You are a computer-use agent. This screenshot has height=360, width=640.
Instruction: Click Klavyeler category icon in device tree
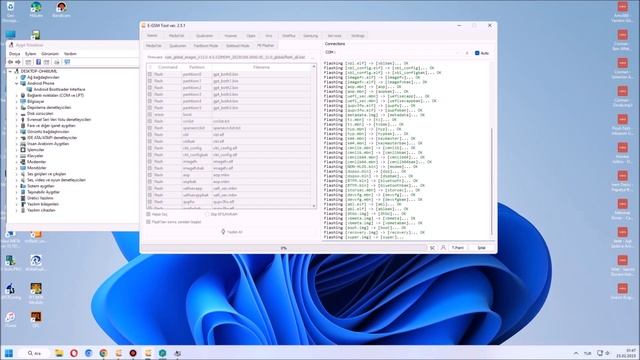(x=23, y=156)
